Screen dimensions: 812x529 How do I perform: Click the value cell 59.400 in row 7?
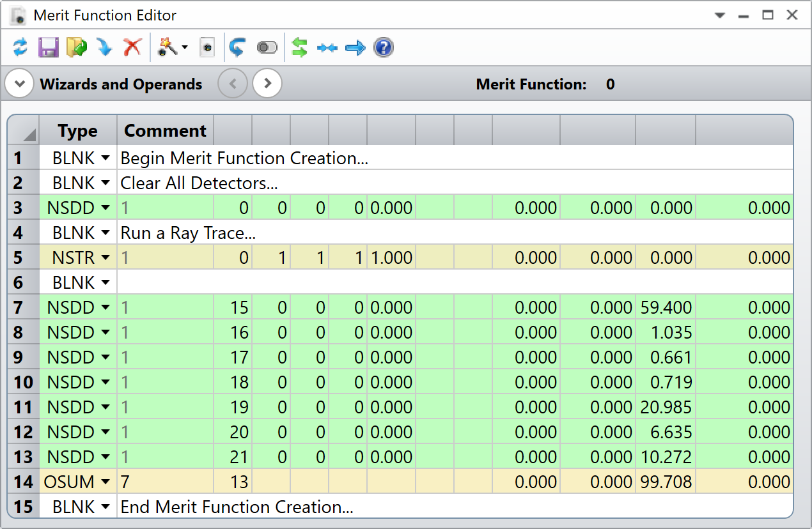click(x=666, y=307)
